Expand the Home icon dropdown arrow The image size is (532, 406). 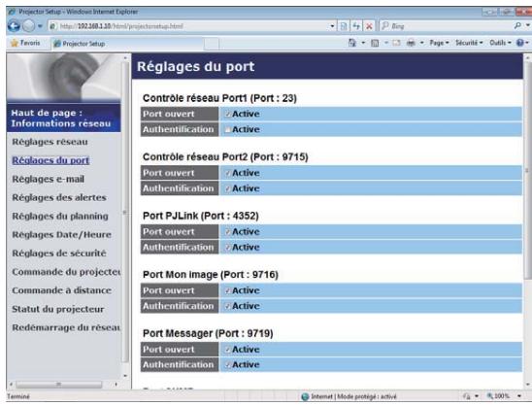pos(363,43)
